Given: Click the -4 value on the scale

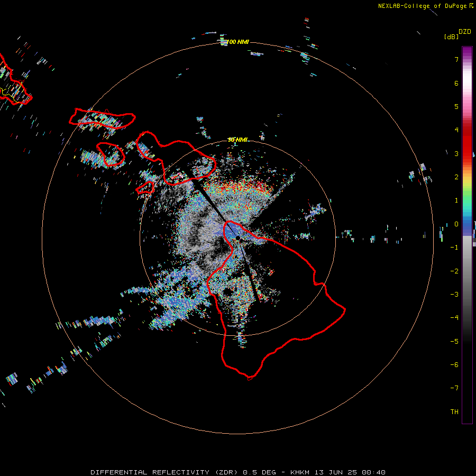Looking at the screenshot, I should [454, 317].
